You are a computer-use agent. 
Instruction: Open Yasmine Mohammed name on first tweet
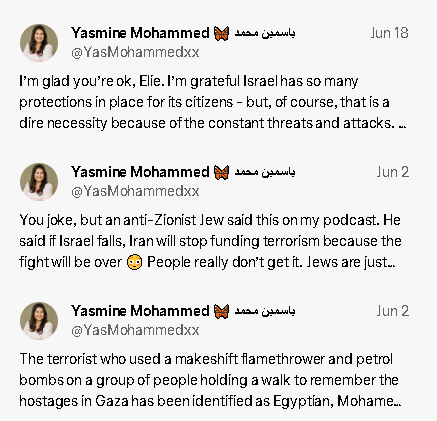(x=140, y=33)
